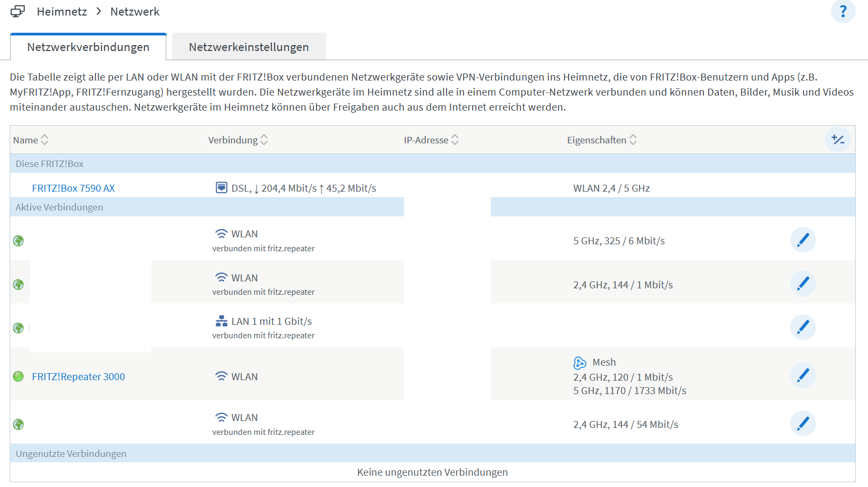The height and width of the screenshot is (487, 868).
Task: Edit the FRITZ!Repeater 3000 entry
Action: (803, 375)
